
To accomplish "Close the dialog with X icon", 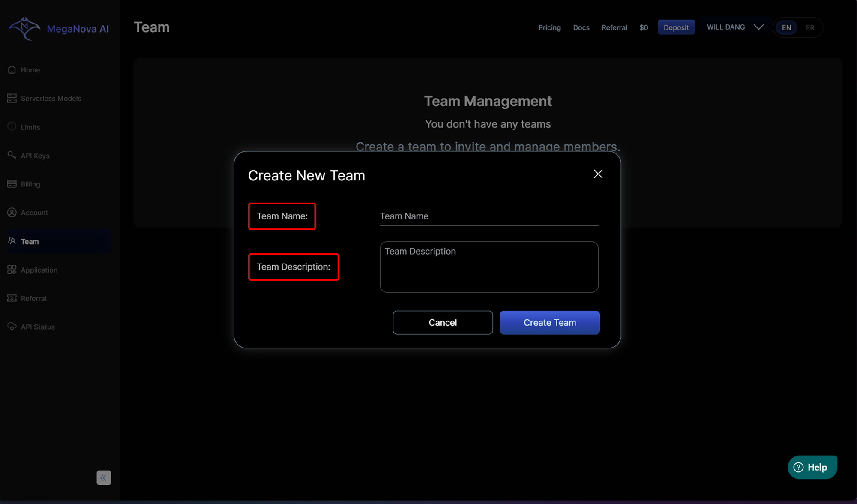I will coord(598,174).
